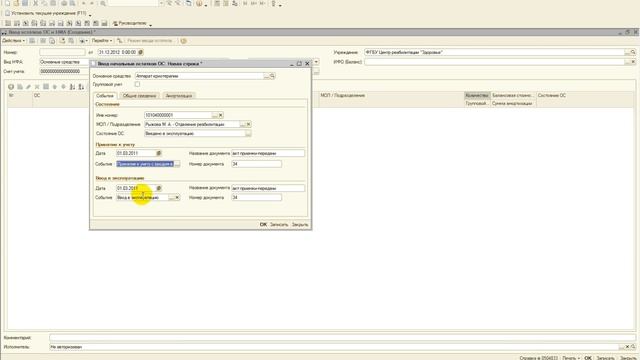
Task: Click the Комментарий input field
Action: click(342, 338)
